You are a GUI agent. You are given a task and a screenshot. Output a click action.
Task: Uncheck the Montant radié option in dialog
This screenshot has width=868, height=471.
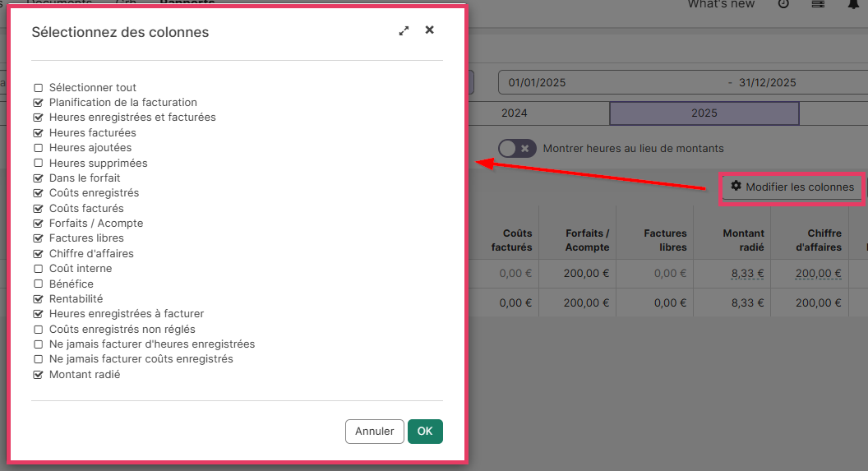pos(38,375)
